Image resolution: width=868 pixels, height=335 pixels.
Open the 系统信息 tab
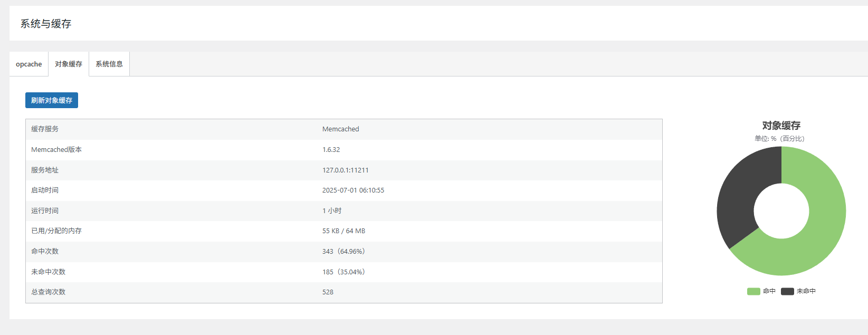[109, 64]
